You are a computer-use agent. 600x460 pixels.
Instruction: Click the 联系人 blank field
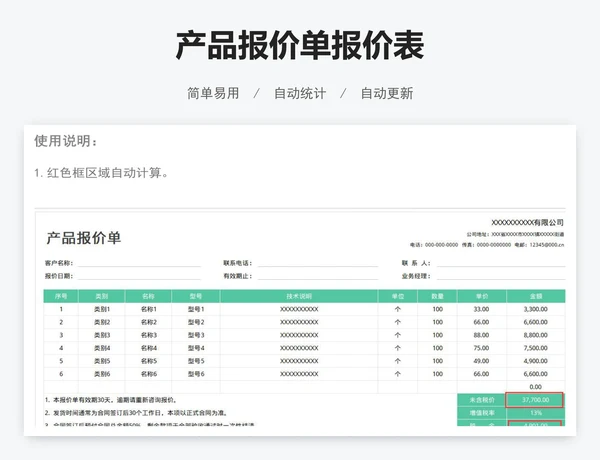point(501,263)
